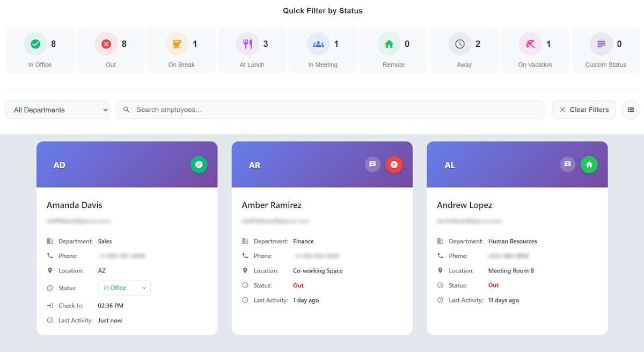The width and height of the screenshot is (644, 352).
Task: Open Amanda Davis's employee card name
Action: click(x=75, y=205)
